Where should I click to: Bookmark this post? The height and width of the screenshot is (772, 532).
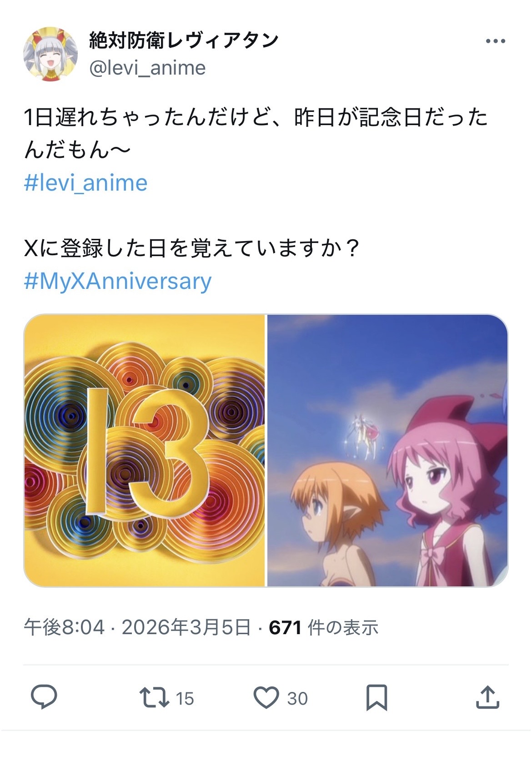tap(377, 697)
